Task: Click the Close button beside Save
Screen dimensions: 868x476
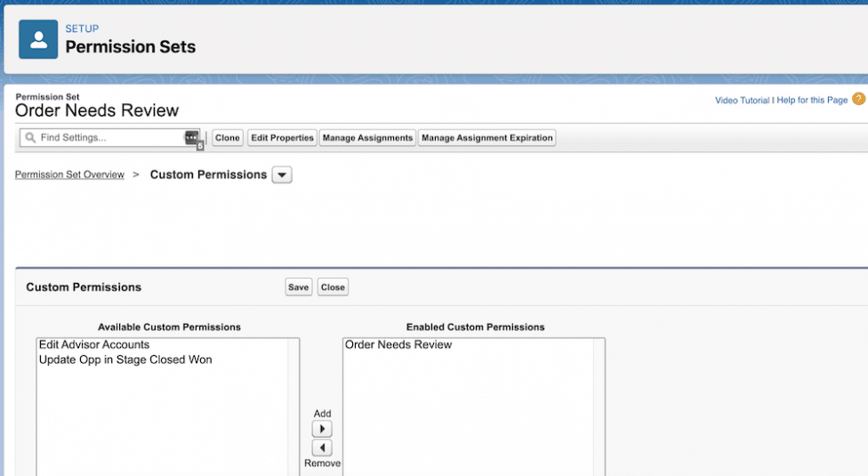Action: coord(333,287)
